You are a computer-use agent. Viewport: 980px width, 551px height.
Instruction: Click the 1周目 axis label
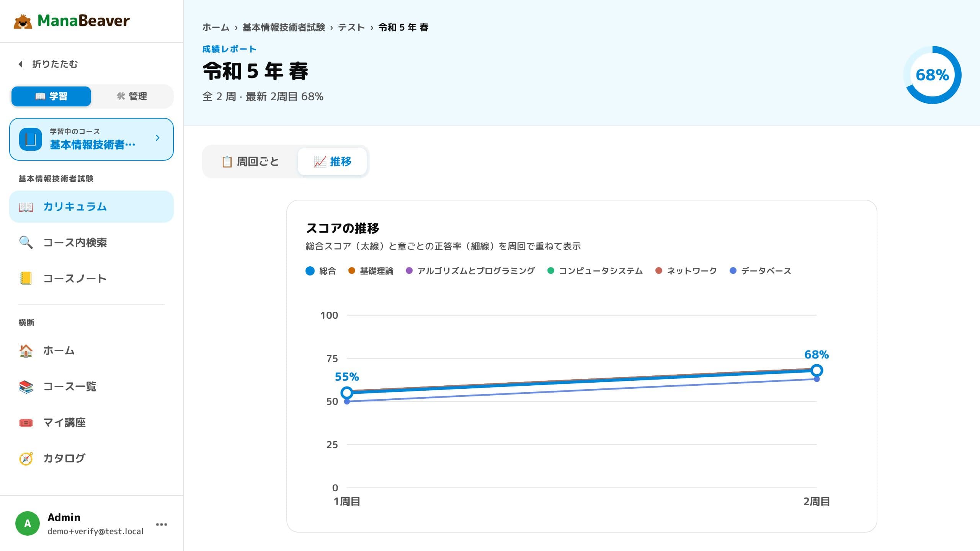347,501
